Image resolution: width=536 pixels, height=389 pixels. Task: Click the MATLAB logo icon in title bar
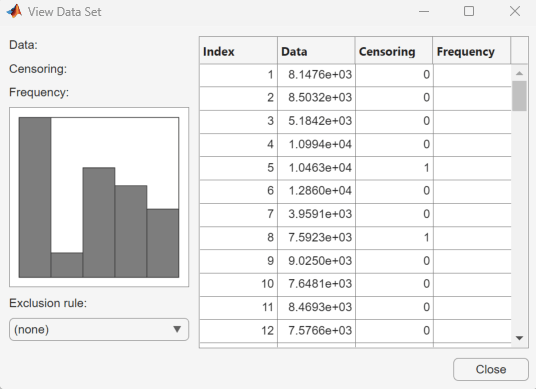(x=14, y=11)
